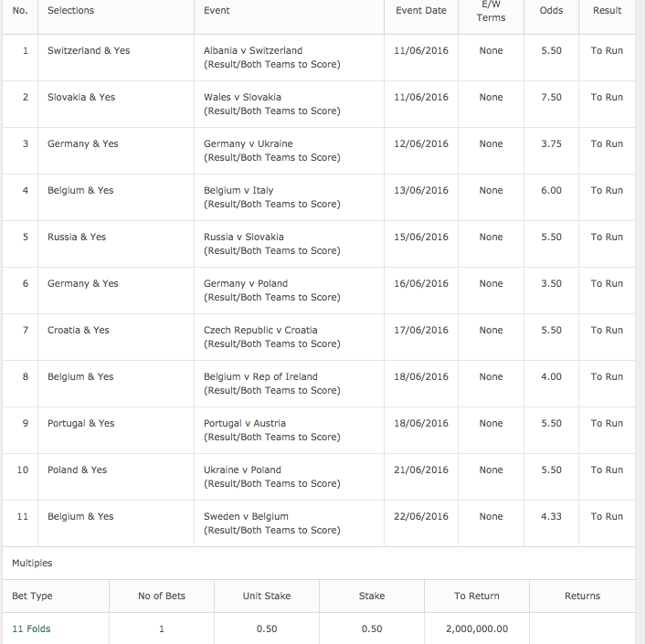This screenshot has height=644, width=646.
Task: Click the Unit Stake column header
Action: [267, 596]
